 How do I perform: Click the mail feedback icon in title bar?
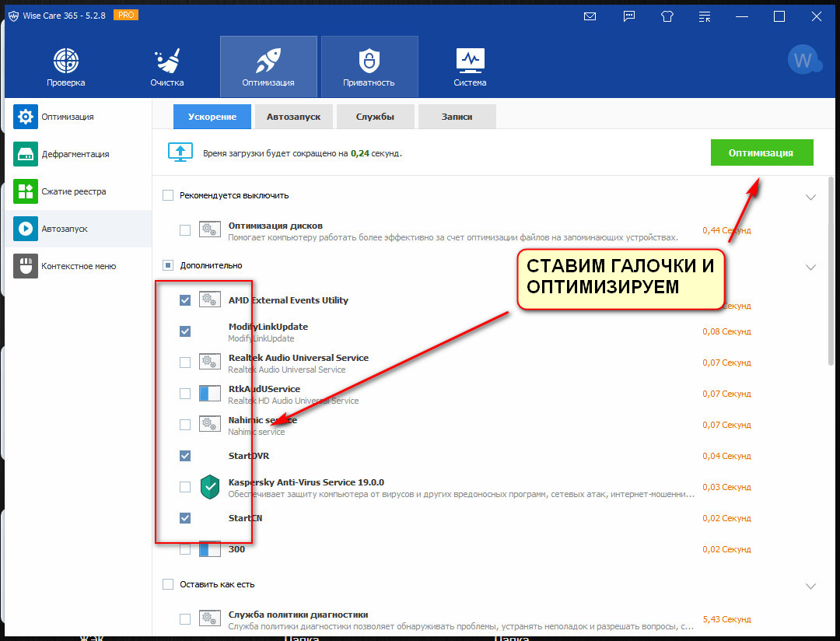coord(590,16)
